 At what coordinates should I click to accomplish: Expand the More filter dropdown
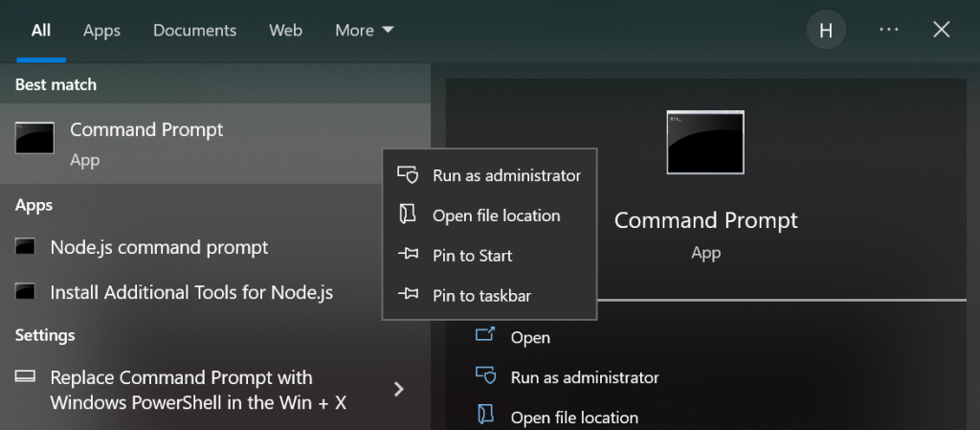pyautogui.click(x=365, y=31)
